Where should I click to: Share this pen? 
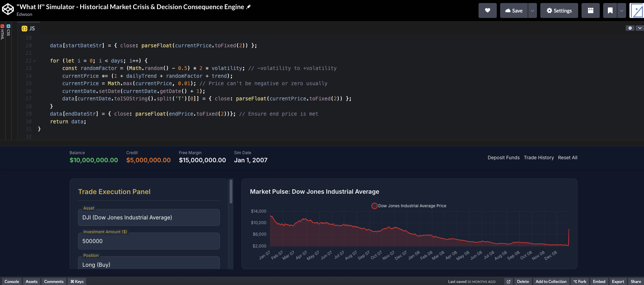click(x=636, y=281)
